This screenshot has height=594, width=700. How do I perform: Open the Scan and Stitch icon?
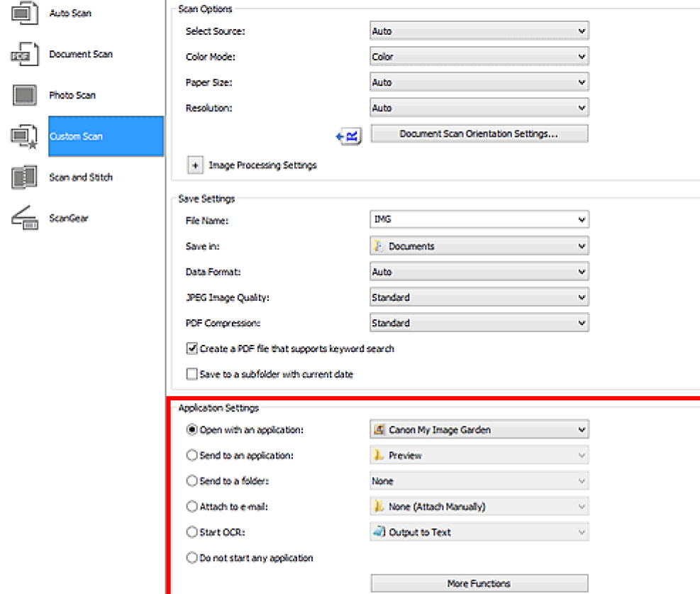pyautogui.click(x=24, y=177)
